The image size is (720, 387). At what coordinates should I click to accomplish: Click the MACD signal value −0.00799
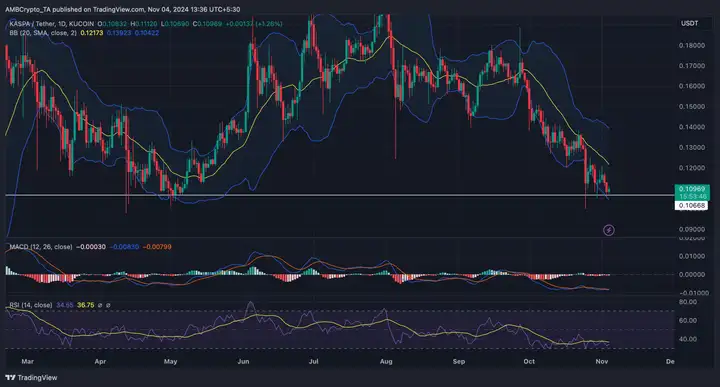(x=157, y=247)
